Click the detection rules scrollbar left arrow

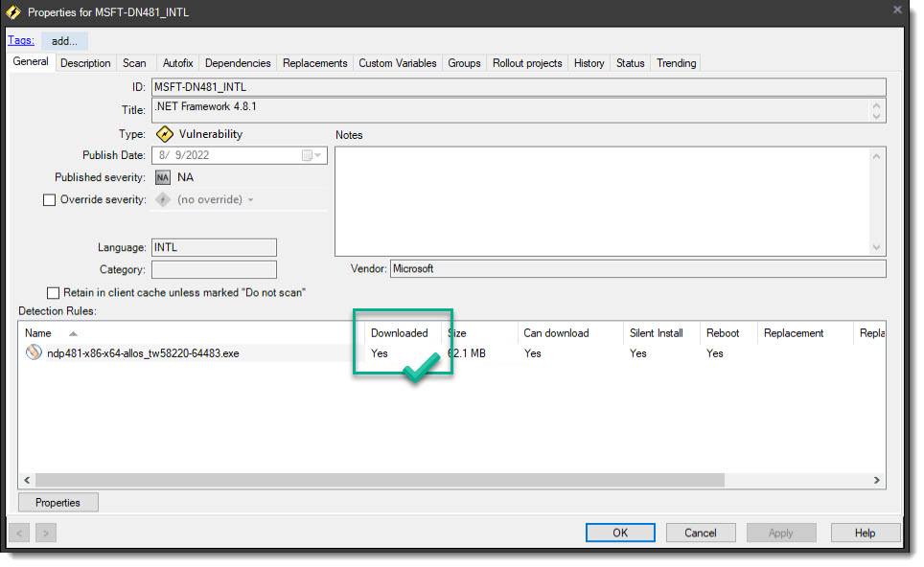pyautogui.click(x=27, y=480)
